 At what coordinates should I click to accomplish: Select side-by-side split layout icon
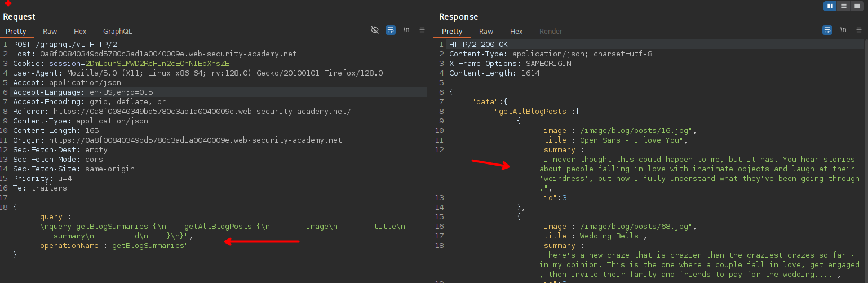830,6
